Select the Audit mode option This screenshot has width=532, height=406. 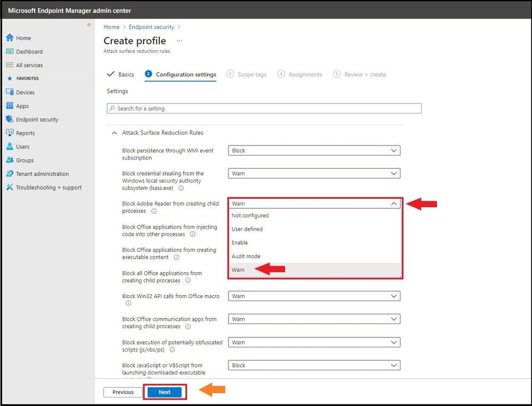click(315, 256)
